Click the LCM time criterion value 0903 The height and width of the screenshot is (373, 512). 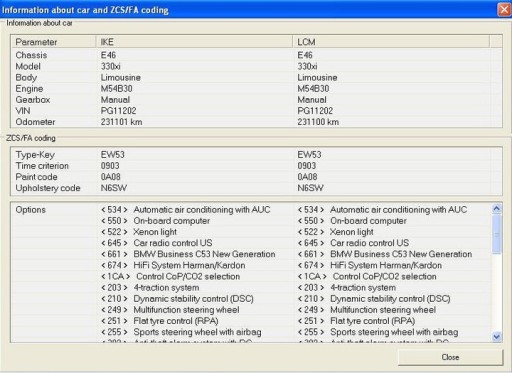coord(307,166)
